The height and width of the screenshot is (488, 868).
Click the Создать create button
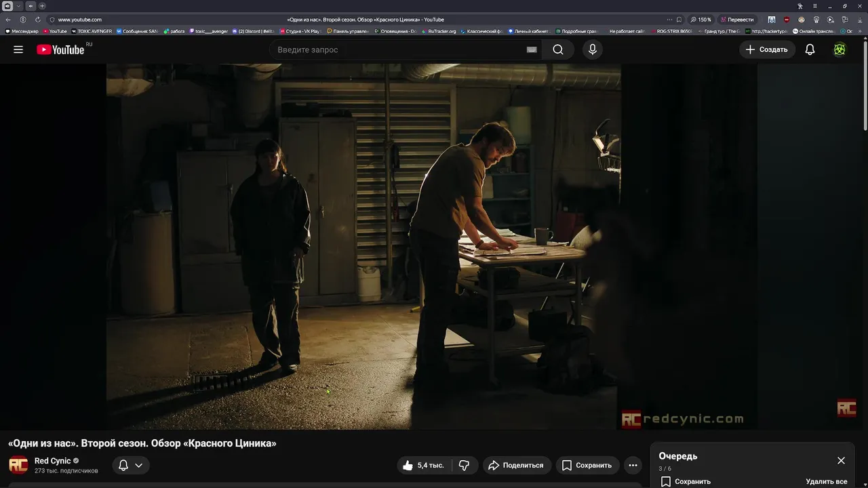767,49
